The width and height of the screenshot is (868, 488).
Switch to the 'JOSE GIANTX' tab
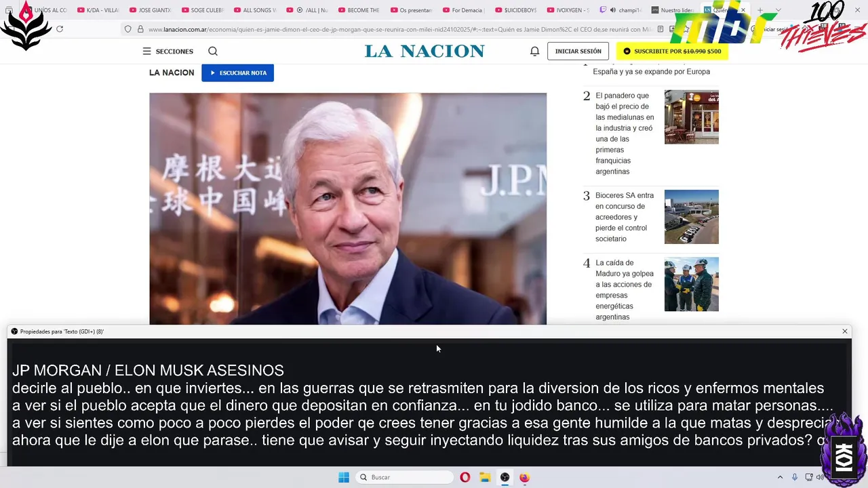click(x=149, y=10)
